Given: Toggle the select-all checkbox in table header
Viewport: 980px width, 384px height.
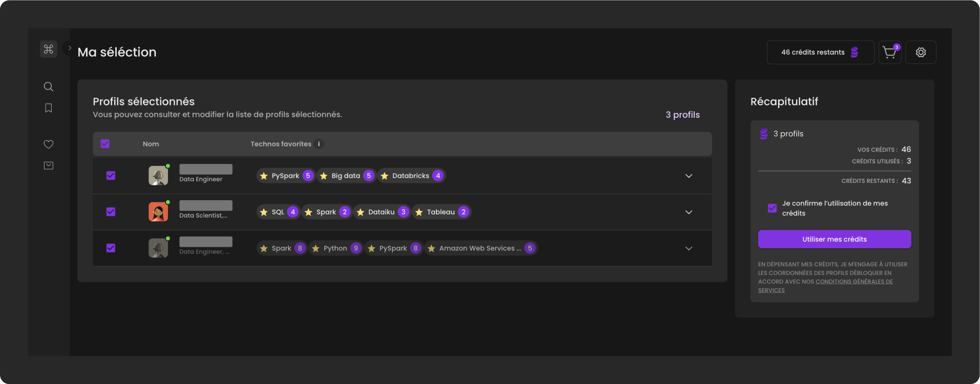Looking at the screenshot, I should [105, 144].
